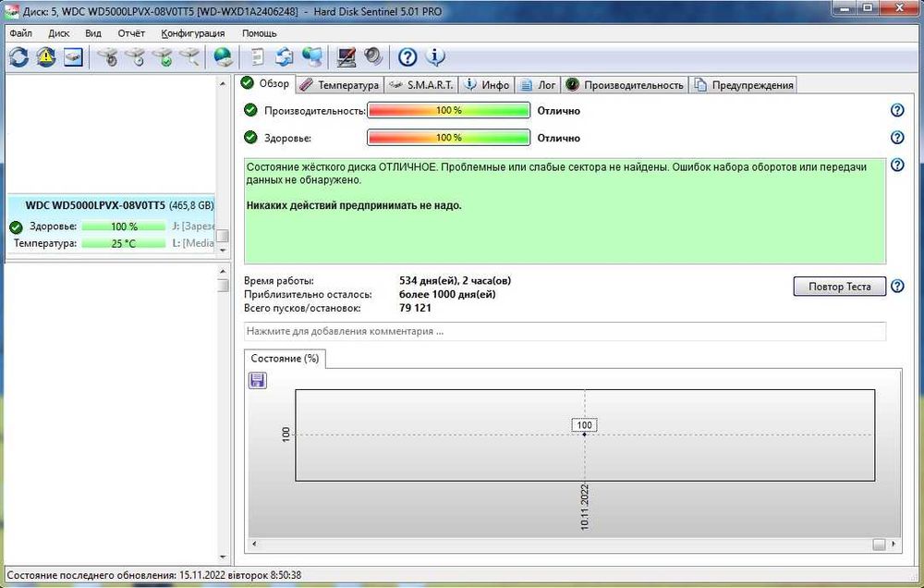
Task: Open the S.M.A.R.T. tab
Action: coord(422,85)
